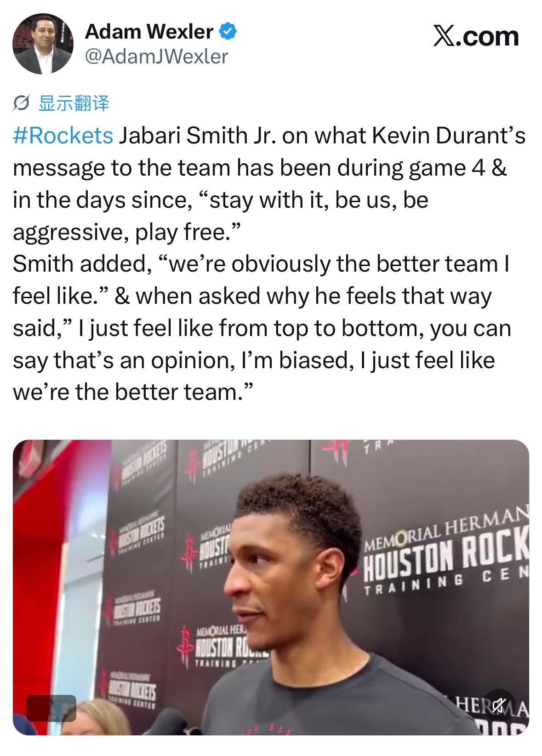The width and height of the screenshot is (542, 756).
Task: Open the #Rockets hashtag
Action: tap(63, 136)
